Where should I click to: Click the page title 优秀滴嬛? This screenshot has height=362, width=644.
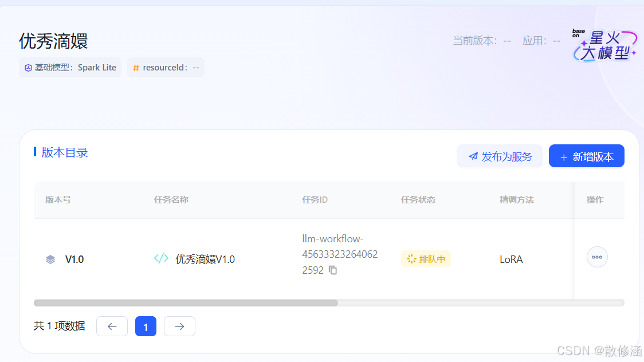pyautogui.click(x=53, y=41)
